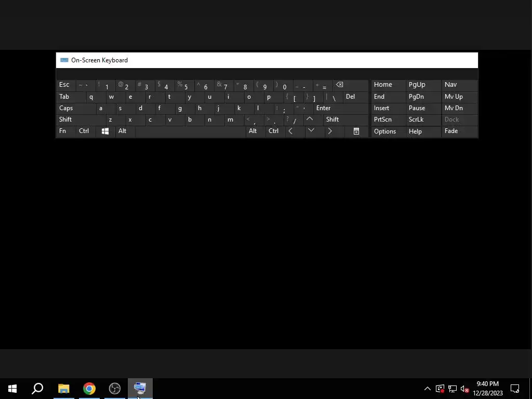The image size is (532, 399).
Task: Click the backslash key
Action: (x=333, y=97)
